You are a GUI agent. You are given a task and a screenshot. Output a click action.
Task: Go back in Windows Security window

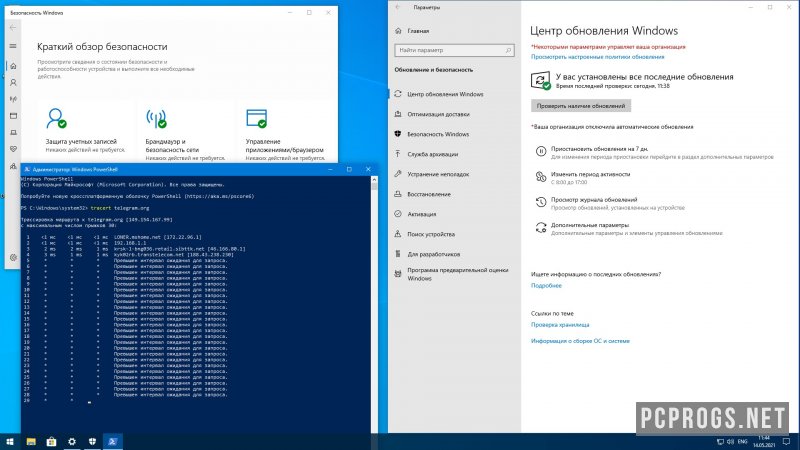(13, 28)
